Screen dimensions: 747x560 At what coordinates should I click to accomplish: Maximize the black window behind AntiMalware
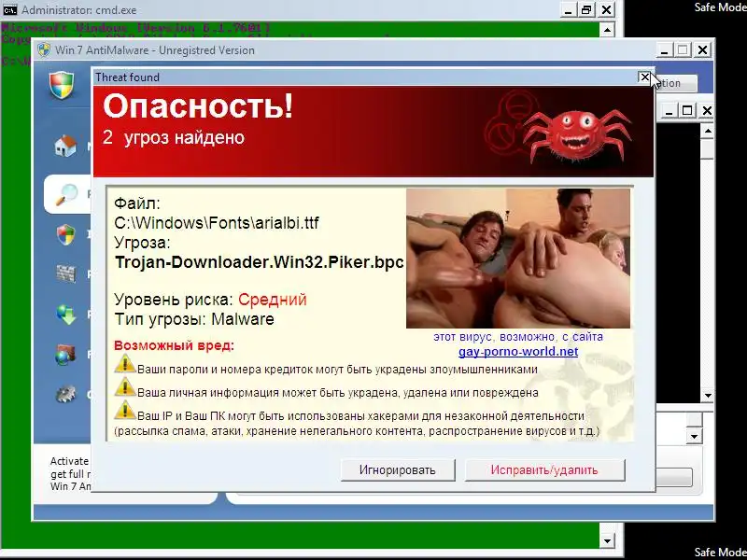687,111
